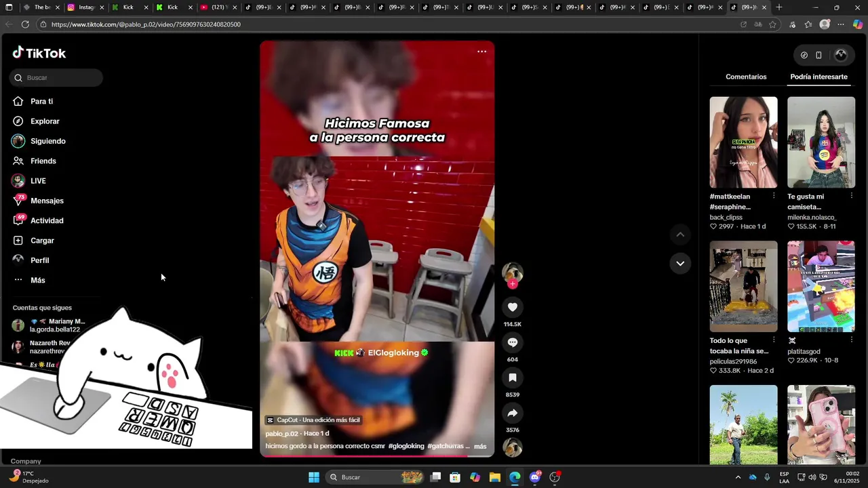Viewport: 868px width, 488px height.
Task: Open Edge favorites list icon
Action: point(808,24)
